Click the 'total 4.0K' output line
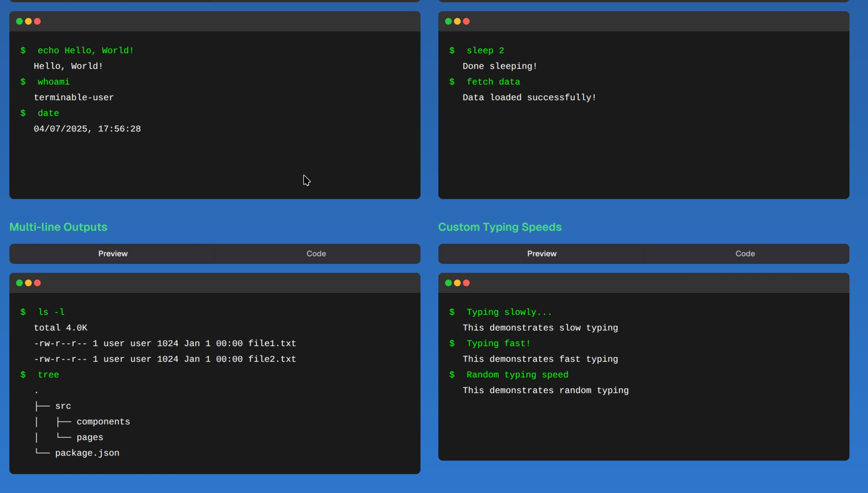The width and height of the screenshot is (868, 493). pyautogui.click(x=61, y=328)
